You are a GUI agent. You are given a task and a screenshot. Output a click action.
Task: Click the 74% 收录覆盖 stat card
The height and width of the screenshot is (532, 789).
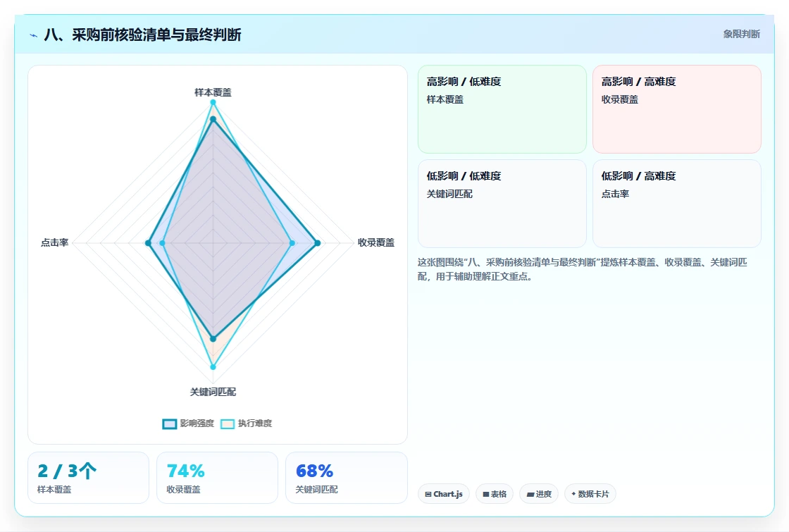coord(217,478)
